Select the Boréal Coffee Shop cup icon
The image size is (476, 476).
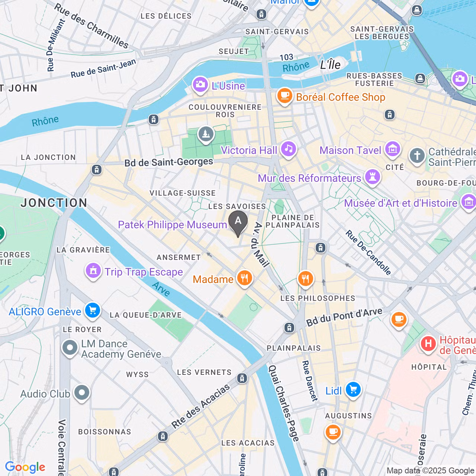(285, 96)
